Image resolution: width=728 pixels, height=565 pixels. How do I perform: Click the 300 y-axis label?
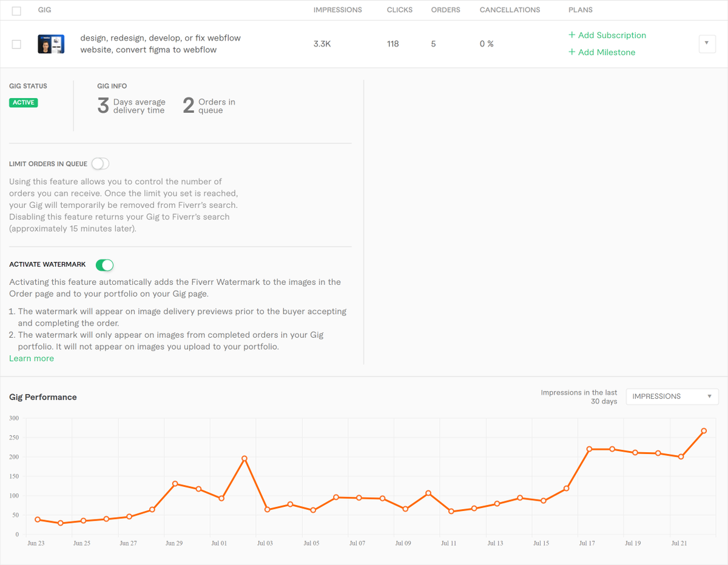click(x=14, y=418)
